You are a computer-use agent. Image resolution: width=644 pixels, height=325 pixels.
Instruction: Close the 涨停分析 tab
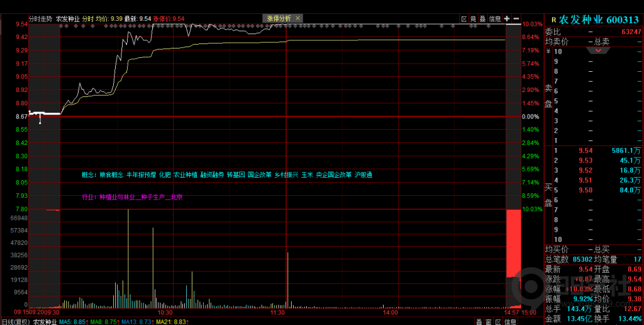297,19
